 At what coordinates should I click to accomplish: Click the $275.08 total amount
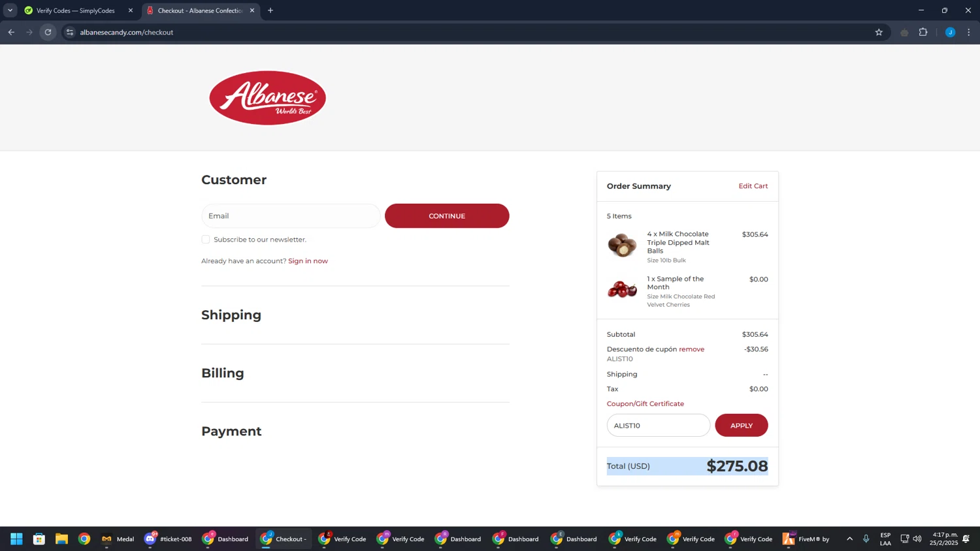point(737,466)
